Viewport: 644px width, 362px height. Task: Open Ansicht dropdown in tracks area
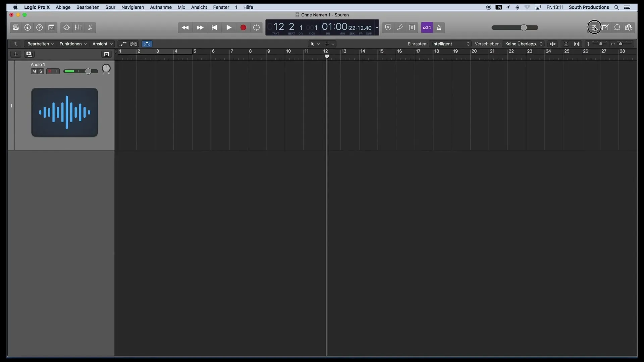pos(102,44)
